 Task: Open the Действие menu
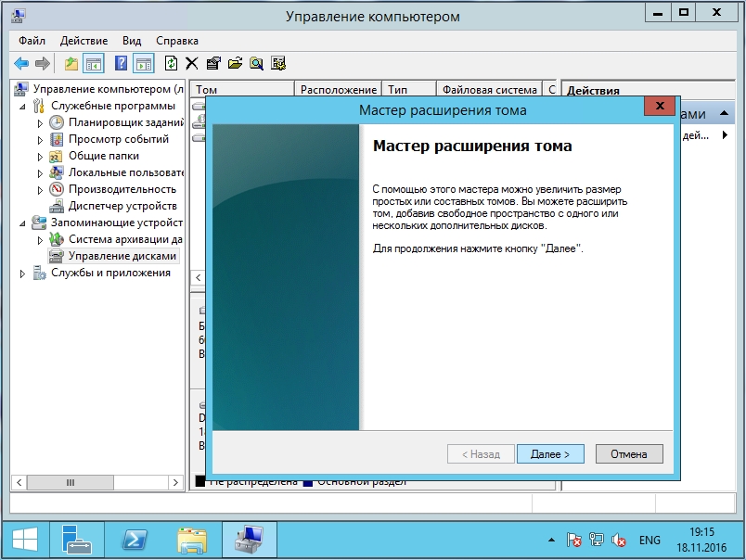point(84,41)
